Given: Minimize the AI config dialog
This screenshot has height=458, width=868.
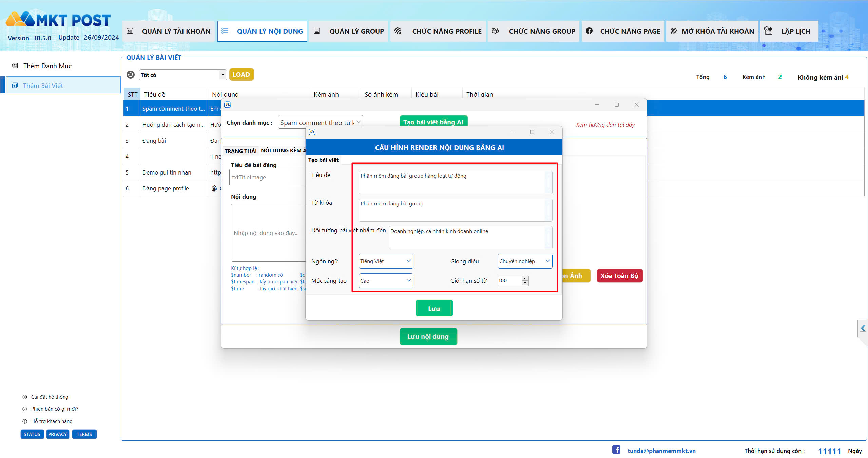Looking at the screenshot, I should click(x=513, y=132).
